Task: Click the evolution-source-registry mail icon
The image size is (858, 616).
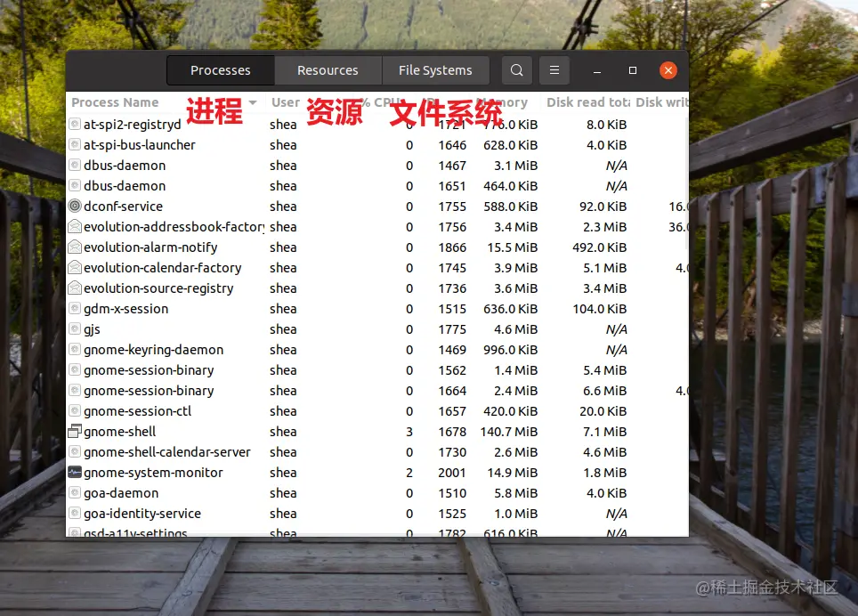Action: [x=75, y=288]
